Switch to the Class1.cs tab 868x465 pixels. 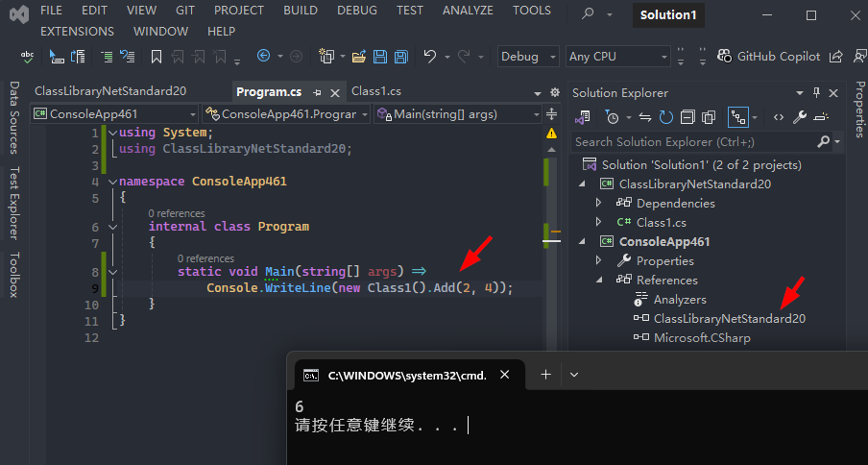tap(376, 91)
